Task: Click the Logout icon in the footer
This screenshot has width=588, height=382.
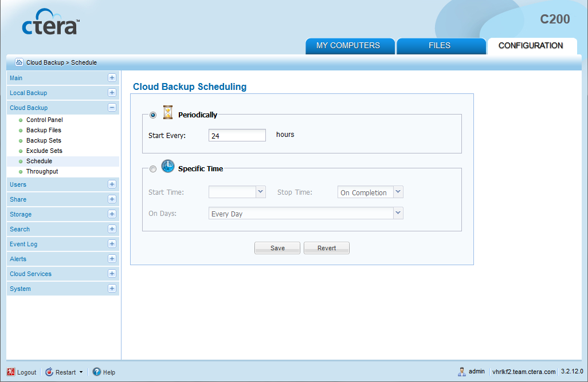Action: click(x=11, y=372)
